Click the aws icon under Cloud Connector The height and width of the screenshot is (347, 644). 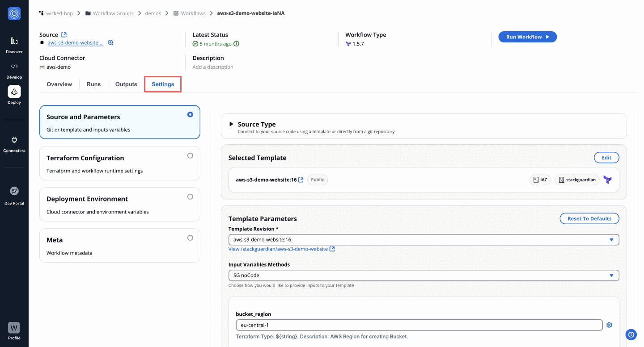(42, 67)
